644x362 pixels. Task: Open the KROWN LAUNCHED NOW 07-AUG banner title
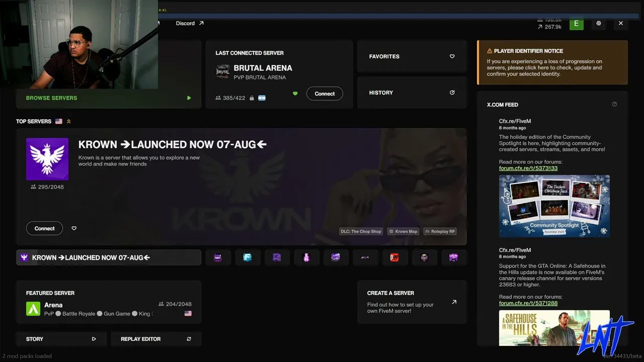(173, 145)
